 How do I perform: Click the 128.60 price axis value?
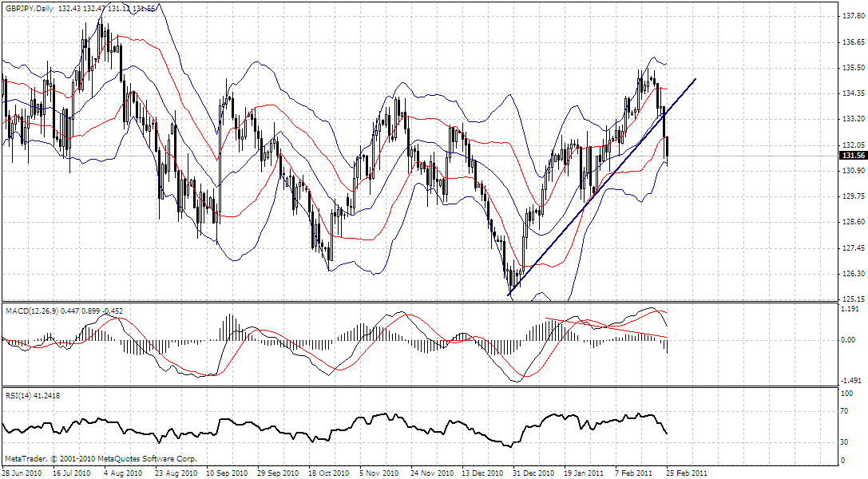pyautogui.click(x=853, y=222)
